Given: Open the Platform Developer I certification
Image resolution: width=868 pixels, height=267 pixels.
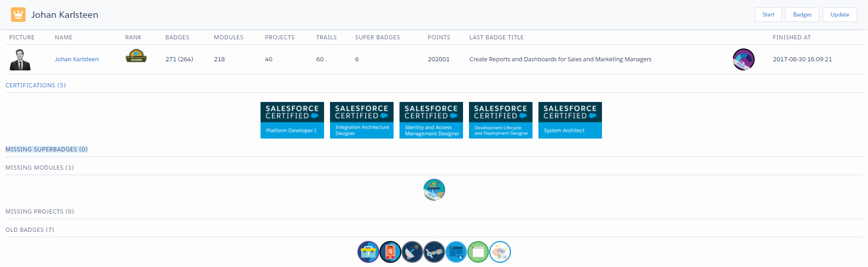Looking at the screenshot, I should [292, 120].
